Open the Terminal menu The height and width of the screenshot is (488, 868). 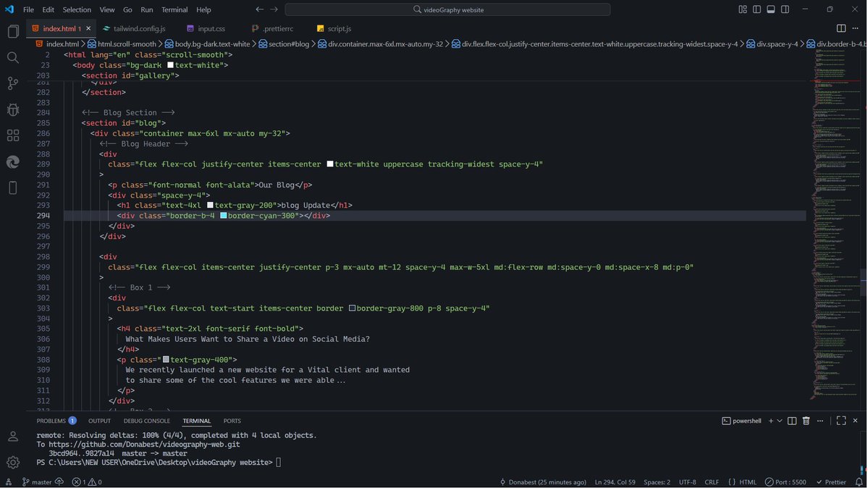click(174, 9)
